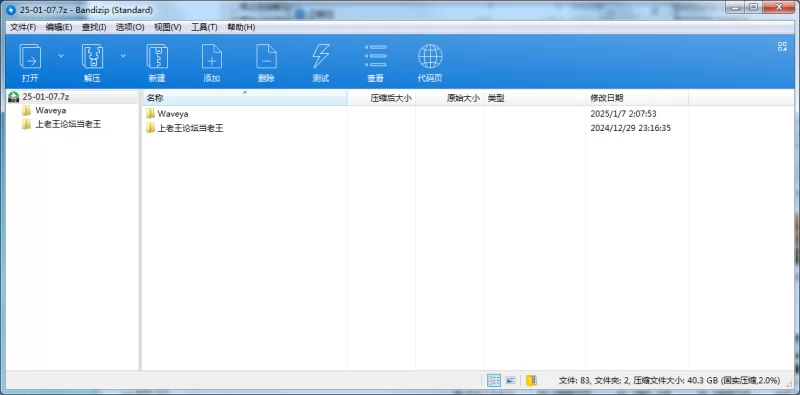This screenshot has height=395, width=800.
Task: Click the yellow archive info icon in status bar
Action: tap(531, 380)
